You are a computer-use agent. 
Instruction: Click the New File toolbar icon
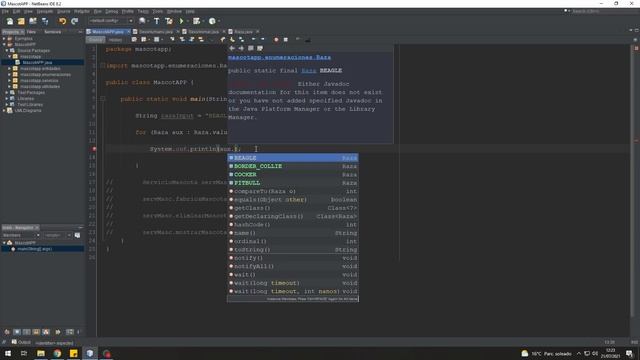click(9, 21)
